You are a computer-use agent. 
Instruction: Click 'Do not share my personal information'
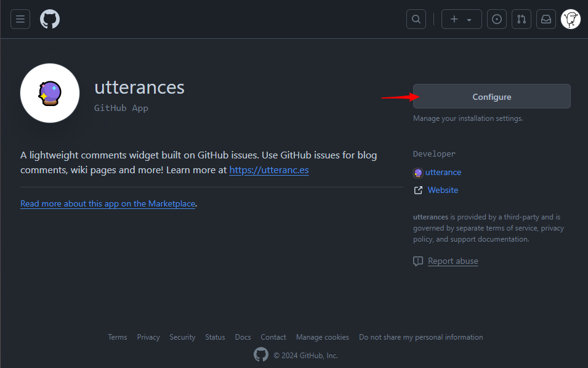(421, 337)
